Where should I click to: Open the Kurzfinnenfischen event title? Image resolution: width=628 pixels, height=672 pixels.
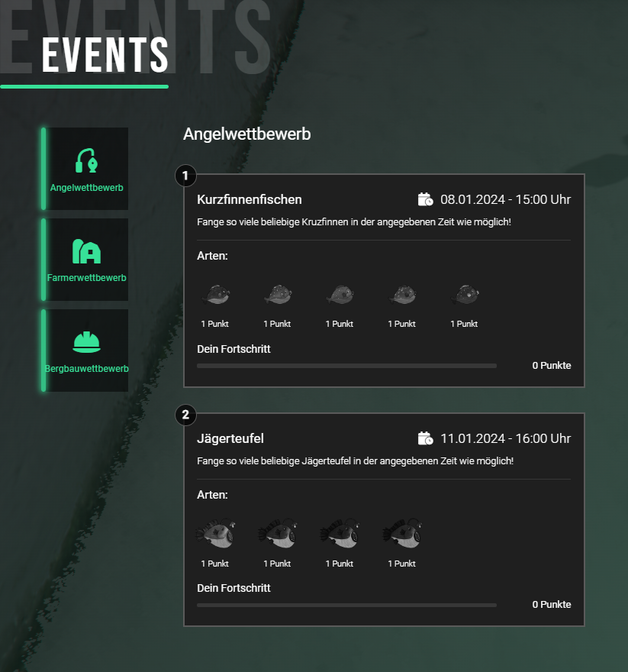click(250, 199)
